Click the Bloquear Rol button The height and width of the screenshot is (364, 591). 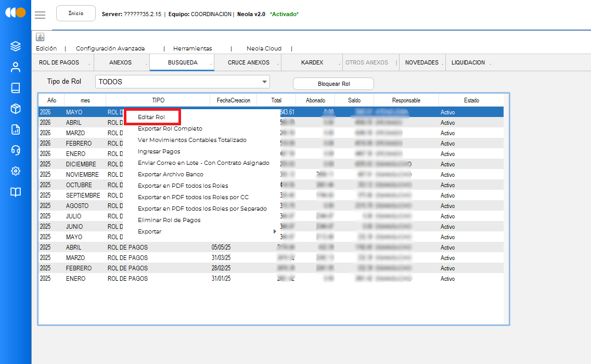(x=333, y=84)
